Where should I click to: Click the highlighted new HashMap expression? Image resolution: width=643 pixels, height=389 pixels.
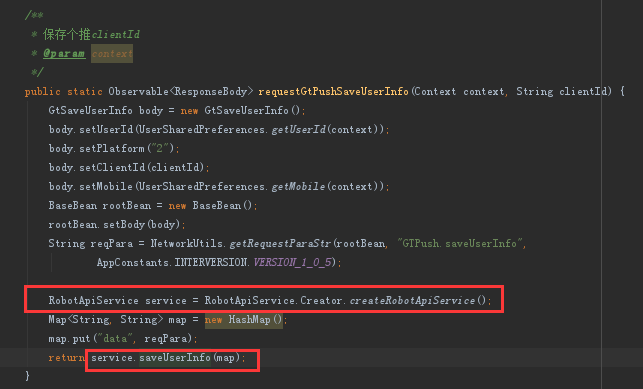coord(244,319)
